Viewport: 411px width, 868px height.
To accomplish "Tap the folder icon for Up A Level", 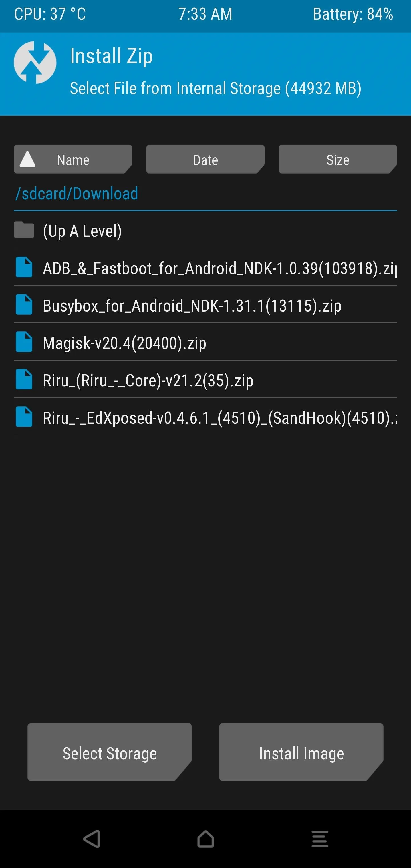I will [24, 230].
